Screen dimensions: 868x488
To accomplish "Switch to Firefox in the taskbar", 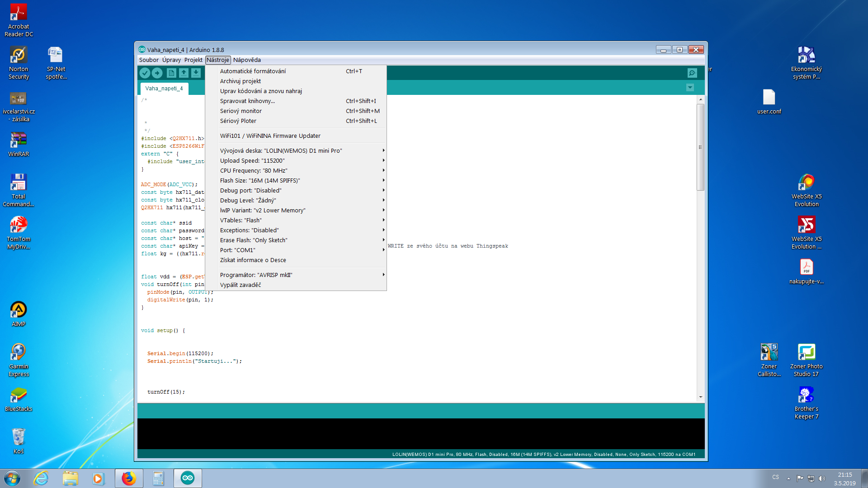I will coord(129,478).
